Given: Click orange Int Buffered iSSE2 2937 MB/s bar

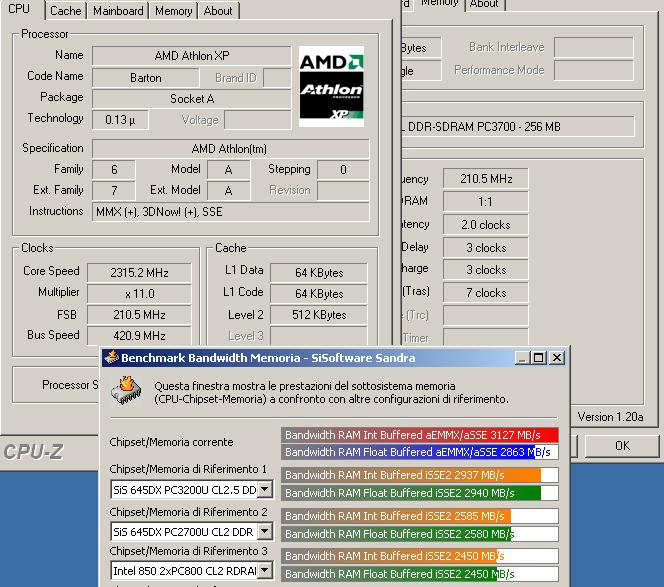Looking at the screenshot, I should pos(420,475).
